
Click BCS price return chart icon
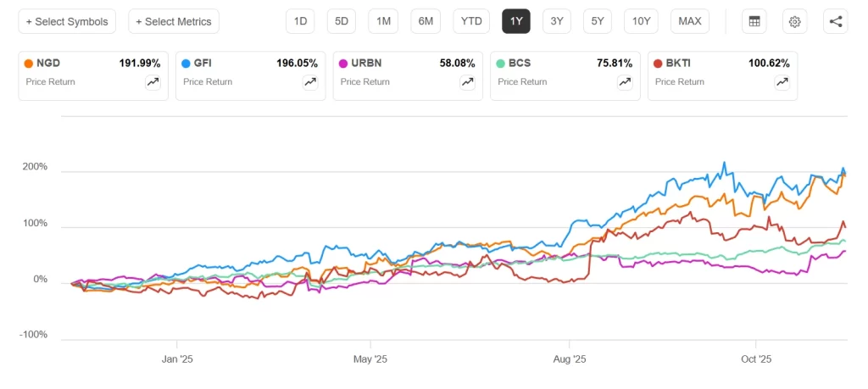click(625, 82)
